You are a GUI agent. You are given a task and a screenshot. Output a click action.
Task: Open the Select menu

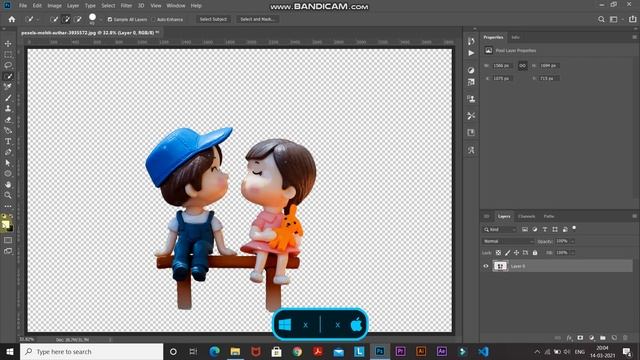point(108,6)
